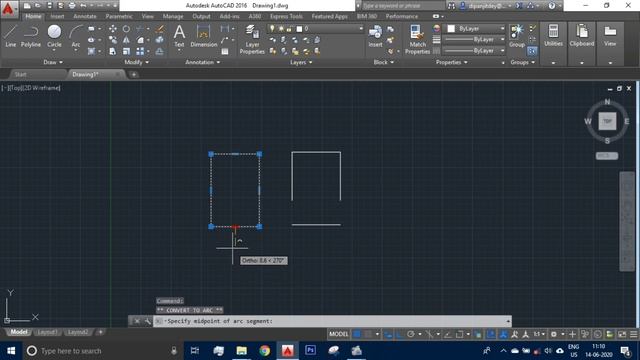Image resolution: width=640 pixels, height=360 pixels.
Task: Click the Array tool icon
Action: [x=140, y=51]
